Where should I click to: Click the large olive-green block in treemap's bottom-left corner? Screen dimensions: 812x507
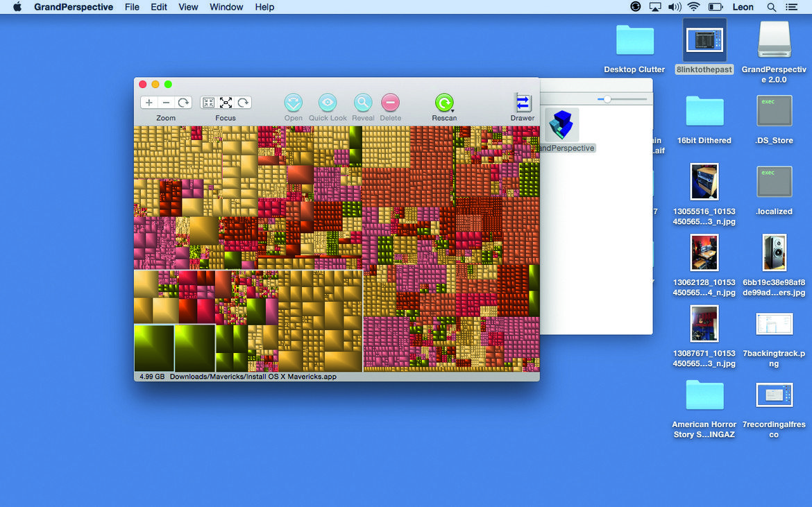pyautogui.click(x=154, y=347)
